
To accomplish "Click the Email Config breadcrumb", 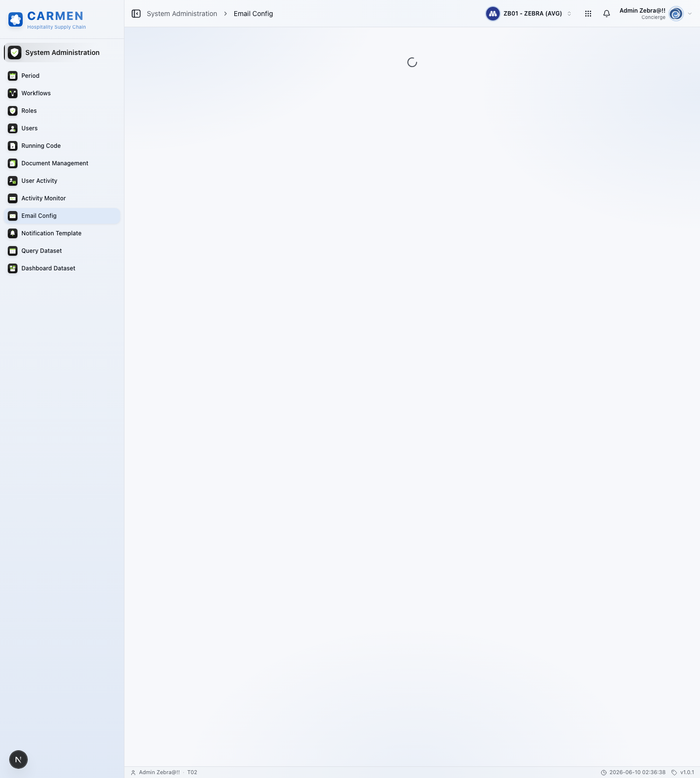I will click(253, 14).
